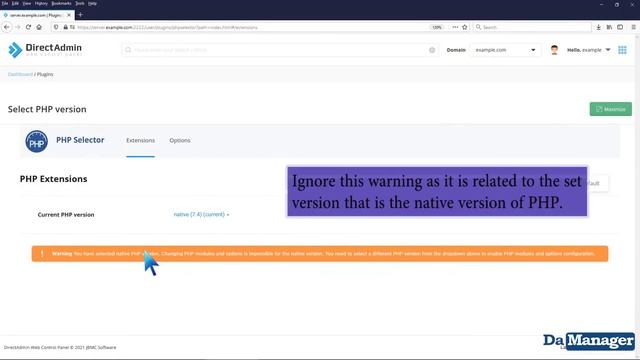This screenshot has height=360, width=640.
Task: Expand the native (7.4) current version dropdown
Action: [201, 214]
